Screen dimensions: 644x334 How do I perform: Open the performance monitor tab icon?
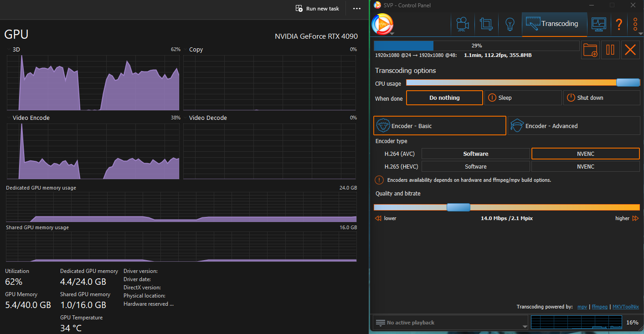[x=598, y=24]
